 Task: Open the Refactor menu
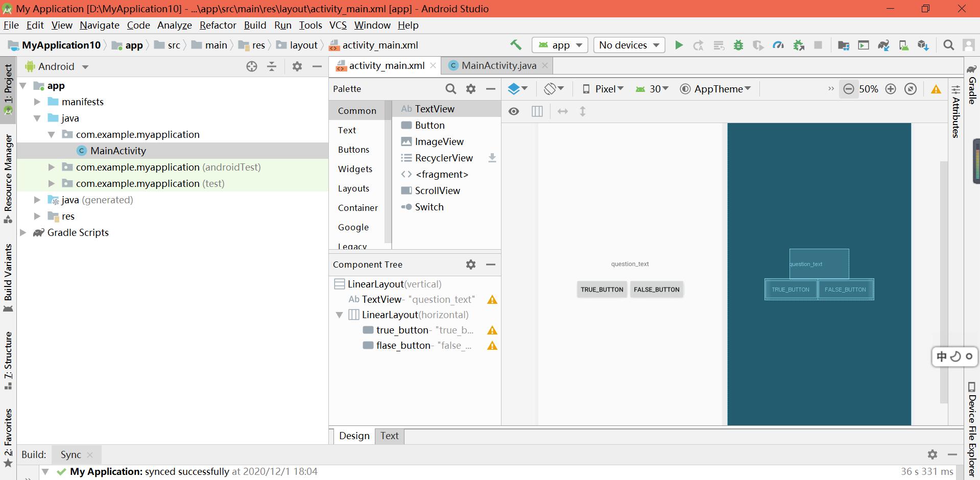pos(218,25)
